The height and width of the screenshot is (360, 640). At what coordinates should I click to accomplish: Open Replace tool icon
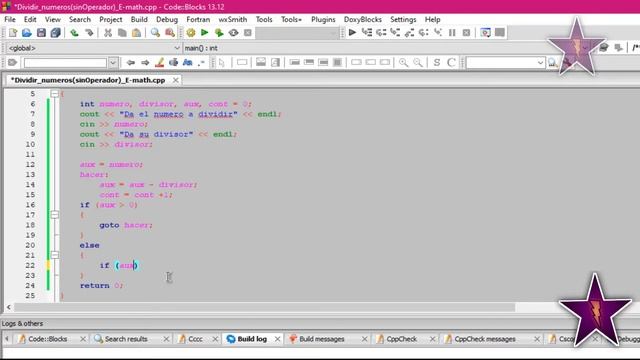[170, 33]
